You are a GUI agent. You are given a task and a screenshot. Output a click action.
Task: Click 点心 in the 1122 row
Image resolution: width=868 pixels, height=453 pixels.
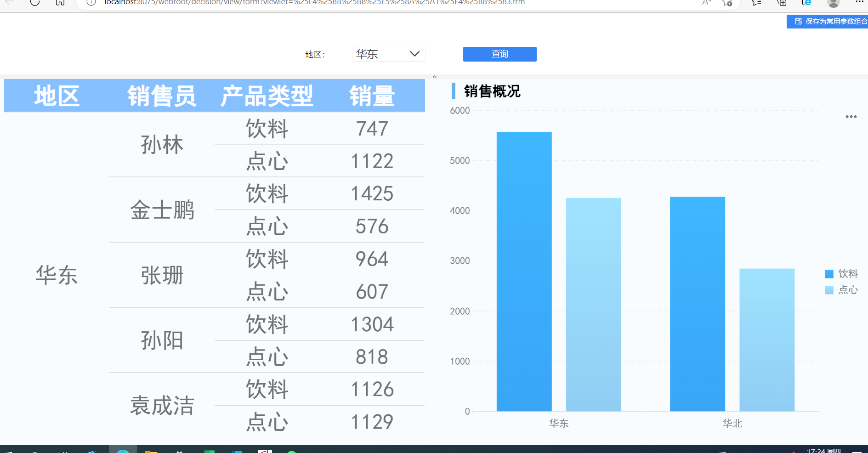[x=267, y=161]
